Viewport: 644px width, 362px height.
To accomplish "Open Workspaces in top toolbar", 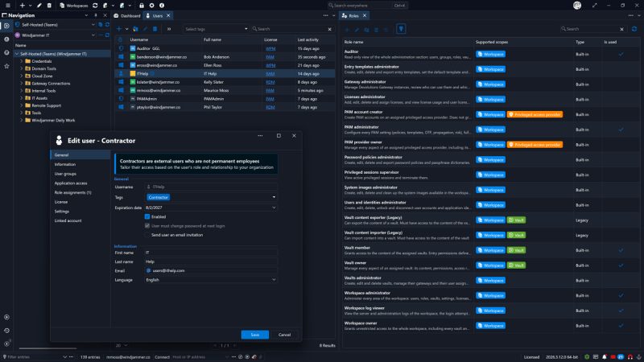I will point(74,6).
